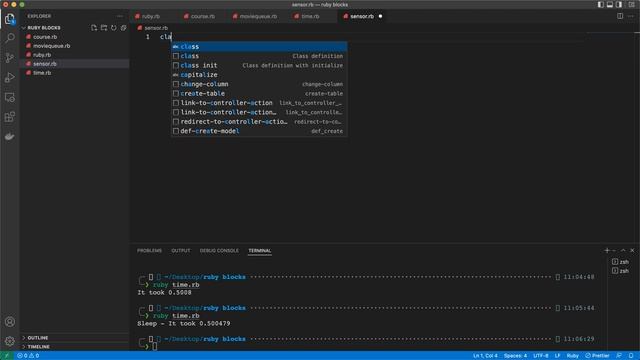Click the feedback icon in status bar
The height and width of the screenshot is (360, 640).
tap(619, 356)
